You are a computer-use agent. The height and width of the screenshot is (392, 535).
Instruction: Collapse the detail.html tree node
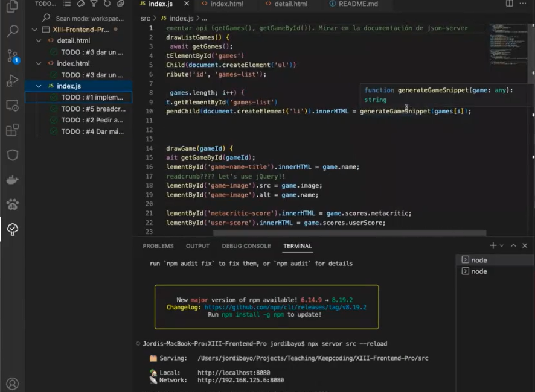tap(39, 40)
